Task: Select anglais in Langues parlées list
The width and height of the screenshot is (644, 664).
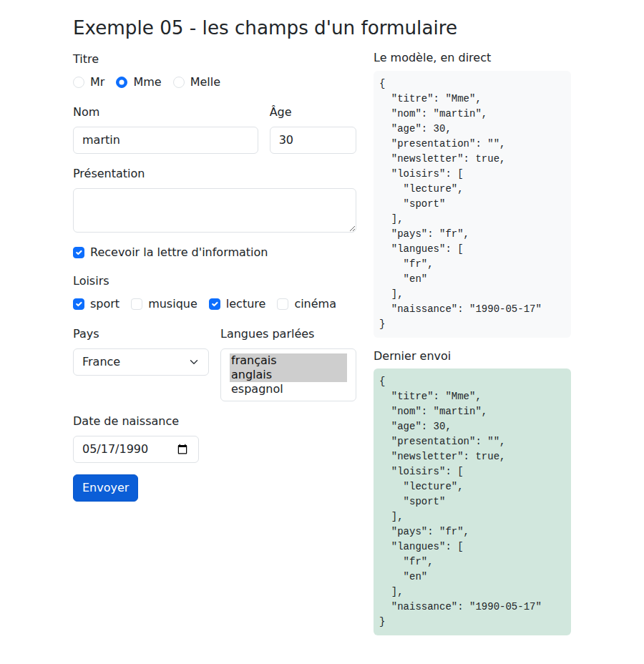Action: [x=288, y=375]
